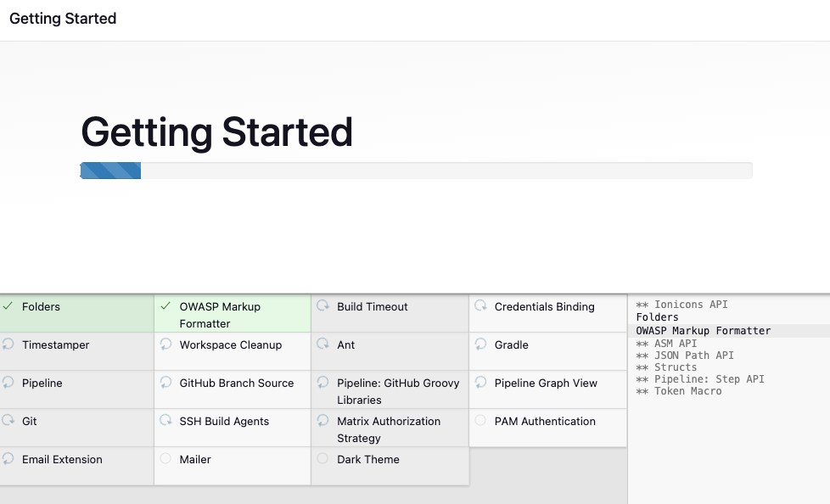Select the Timestamper plugin cell
Screen dimensions: 830x504
point(76,350)
